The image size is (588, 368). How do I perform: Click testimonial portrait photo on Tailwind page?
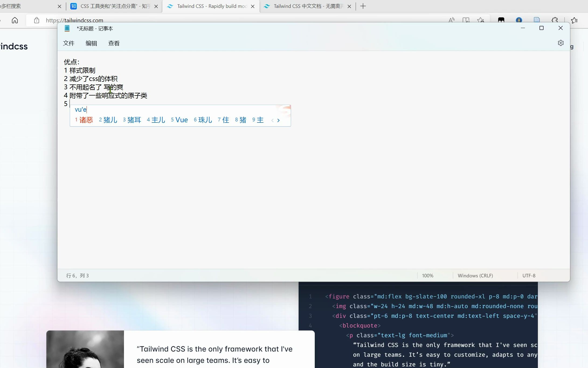pyautogui.click(x=85, y=349)
